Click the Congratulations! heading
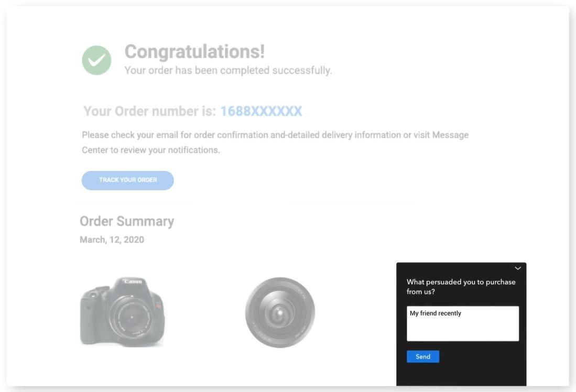This screenshot has width=576, height=392. coord(194,51)
